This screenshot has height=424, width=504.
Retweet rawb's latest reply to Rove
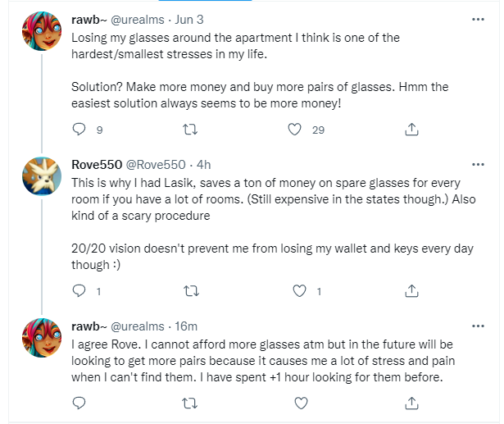(x=189, y=403)
